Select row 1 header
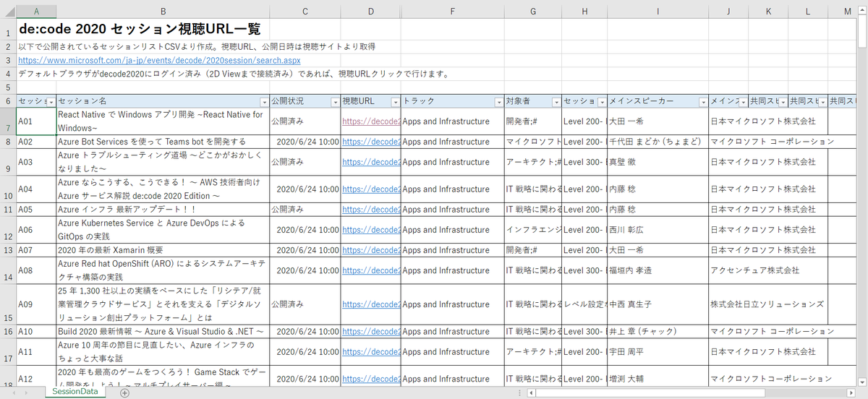868x399 pixels. click(x=8, y=30)
